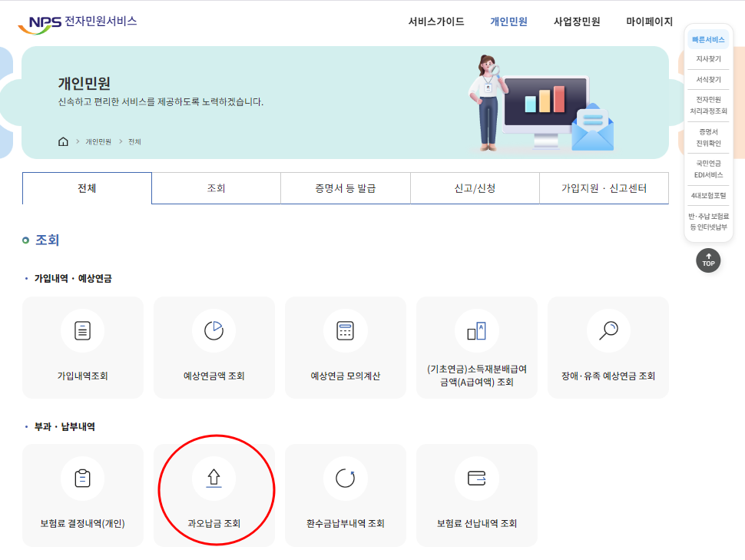Viewport: 745px width, 560px height.
Task: Click 서식찾기 in quick services
Action: (708, 79)
